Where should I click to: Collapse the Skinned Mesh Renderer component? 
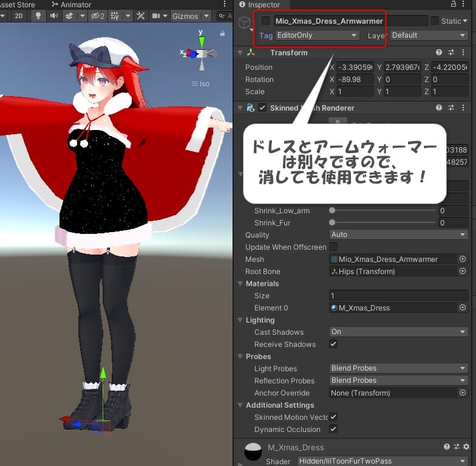[240, 108]
